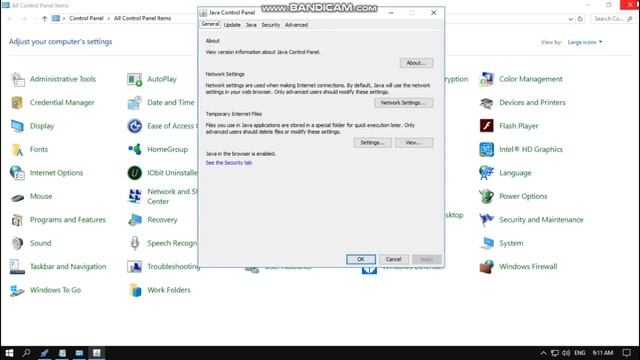
Task: Open Security and Maintenance icon
Action: [x=487, y=220]
